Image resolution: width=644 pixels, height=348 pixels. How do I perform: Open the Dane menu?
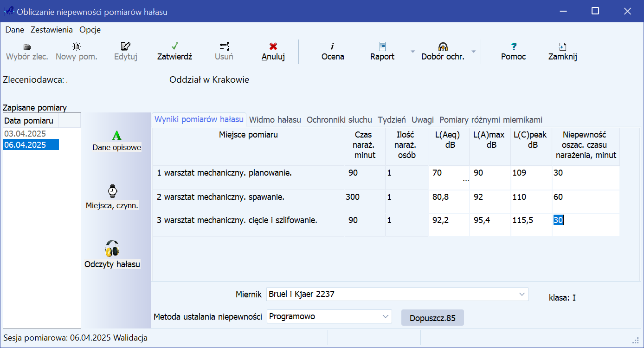15,30
